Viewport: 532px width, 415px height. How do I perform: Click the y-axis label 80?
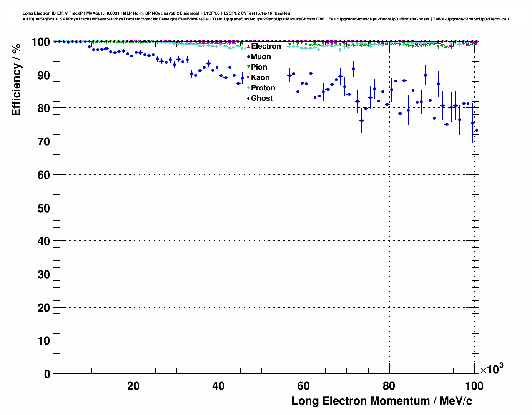click(44, 108)
